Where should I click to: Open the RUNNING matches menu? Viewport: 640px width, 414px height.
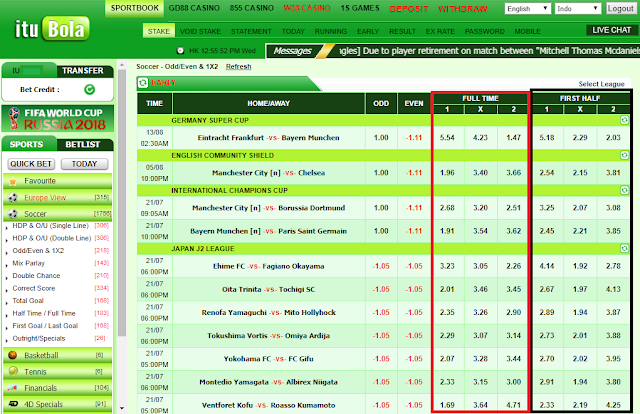tap(331, 31)
